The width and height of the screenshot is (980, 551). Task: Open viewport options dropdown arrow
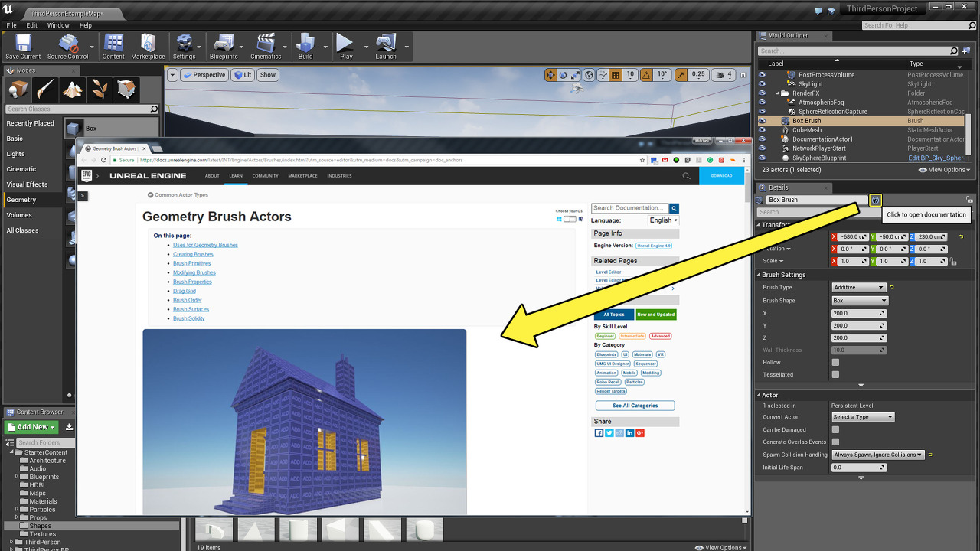coord(172,75)
